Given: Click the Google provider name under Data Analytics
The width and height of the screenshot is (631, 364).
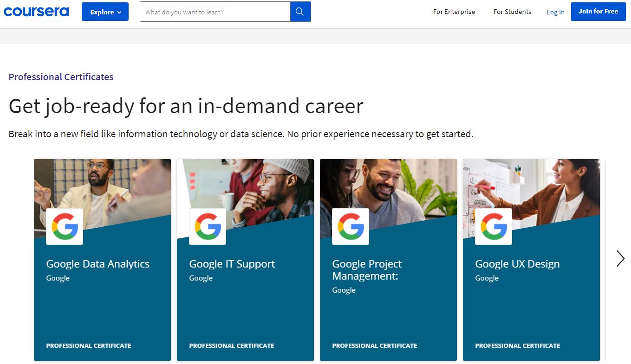Looking at the screenshot, I should 58,278.
